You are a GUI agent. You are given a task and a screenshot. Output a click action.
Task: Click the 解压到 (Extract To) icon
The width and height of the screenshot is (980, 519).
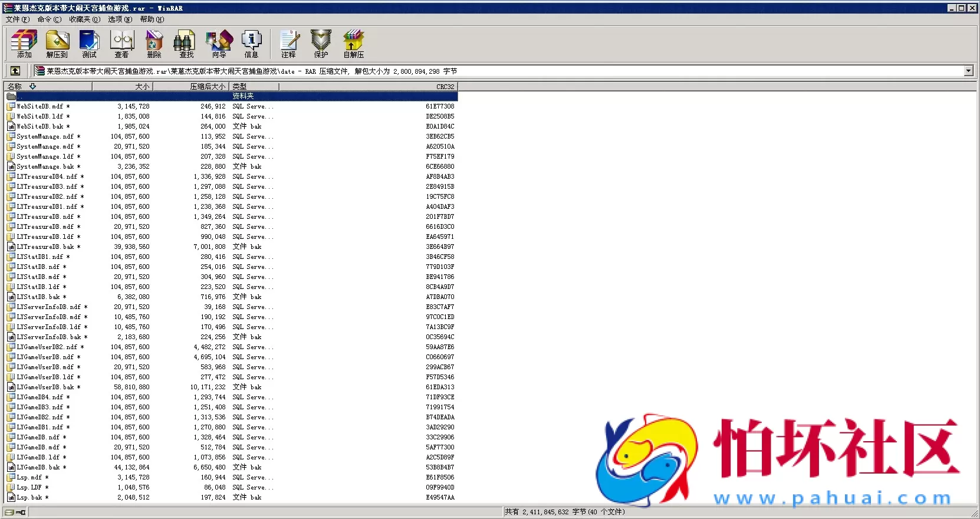click(x=57, y=44)
